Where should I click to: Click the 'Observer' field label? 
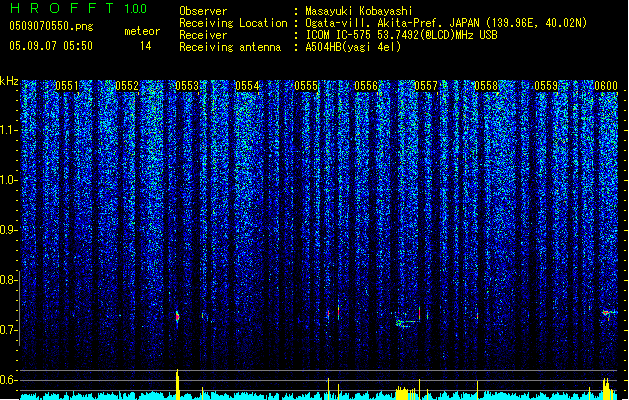[203, 11]
